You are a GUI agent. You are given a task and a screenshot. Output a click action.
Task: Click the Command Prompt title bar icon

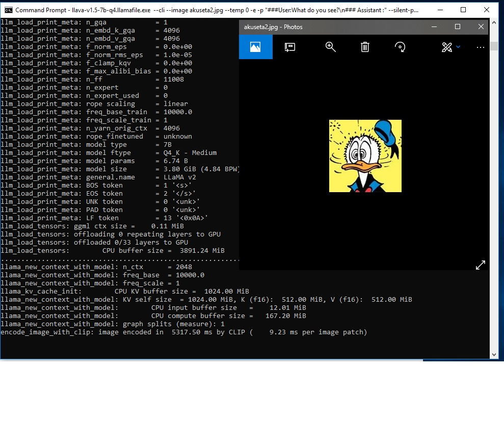point(8,10)
